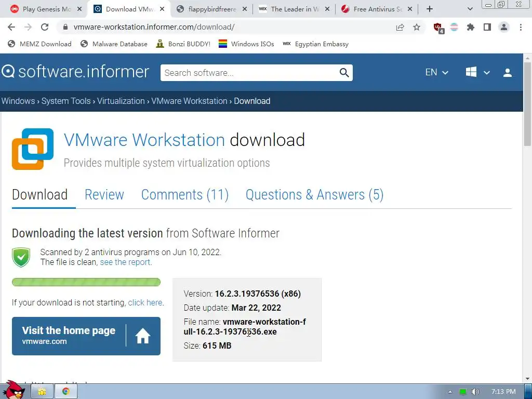Open the Bonzi BUDDY! bookmark
Image resolution: width=532 pixels, height=399 pixels.
coord(183,44)
